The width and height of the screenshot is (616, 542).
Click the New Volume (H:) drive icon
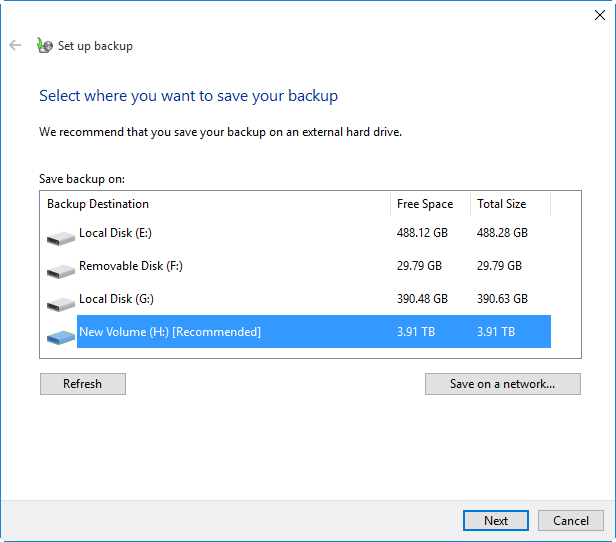pos(61,337)
